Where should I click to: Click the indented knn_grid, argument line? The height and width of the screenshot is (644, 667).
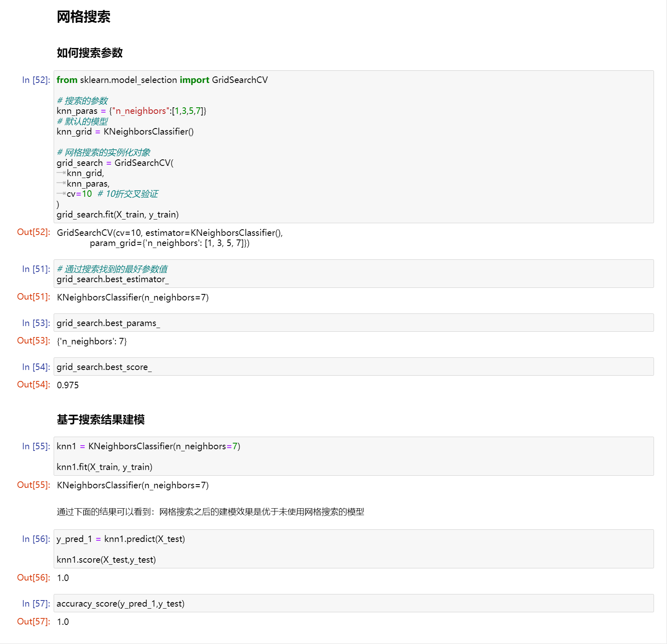(x=85, y=173)
